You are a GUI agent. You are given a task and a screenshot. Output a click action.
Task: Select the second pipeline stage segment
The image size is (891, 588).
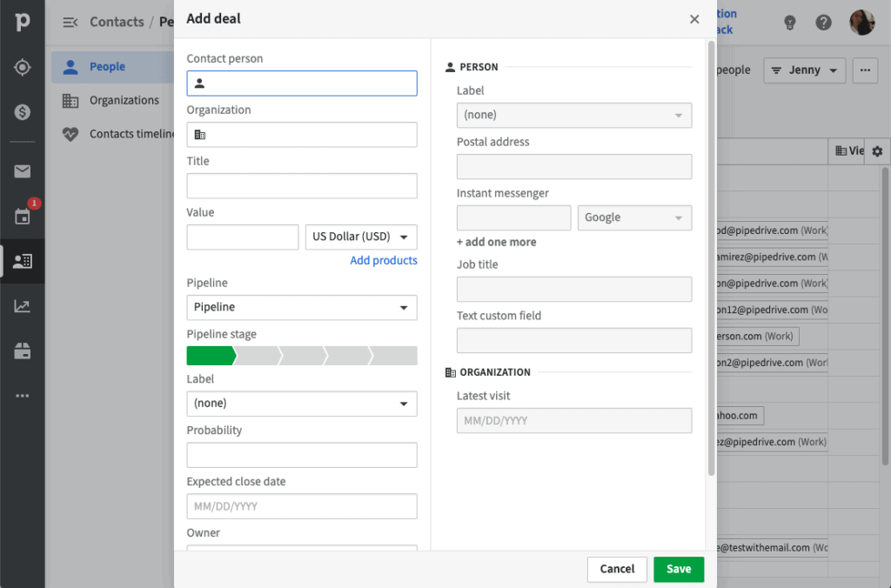point(258,356)
